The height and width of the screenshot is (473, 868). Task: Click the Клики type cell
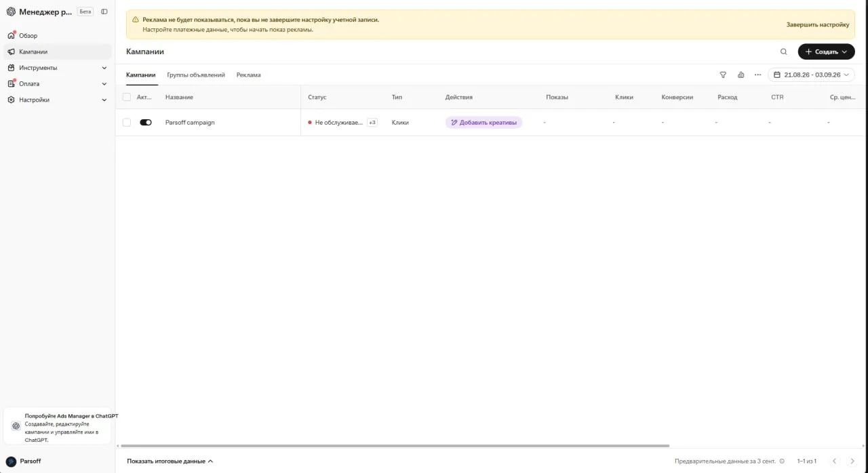(400, 123)
